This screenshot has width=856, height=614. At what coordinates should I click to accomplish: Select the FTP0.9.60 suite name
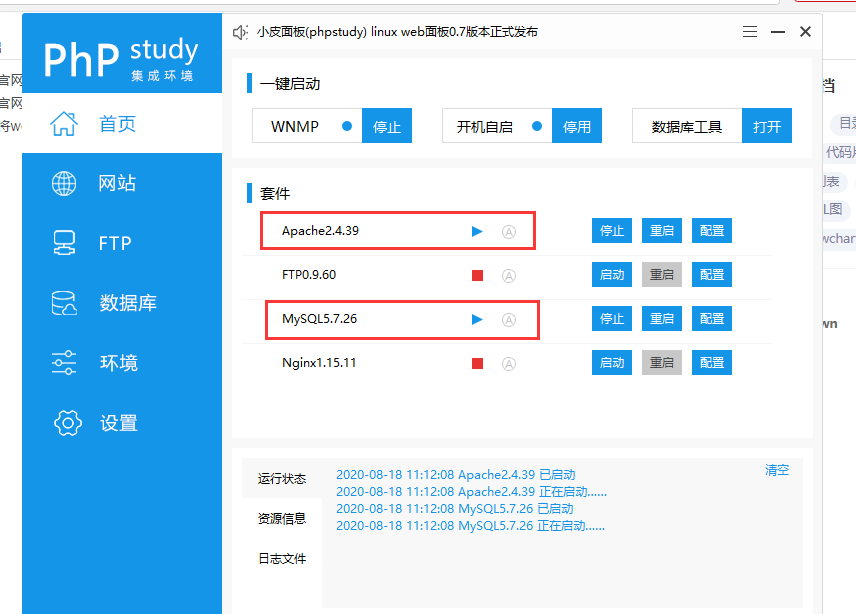[309, 275]
